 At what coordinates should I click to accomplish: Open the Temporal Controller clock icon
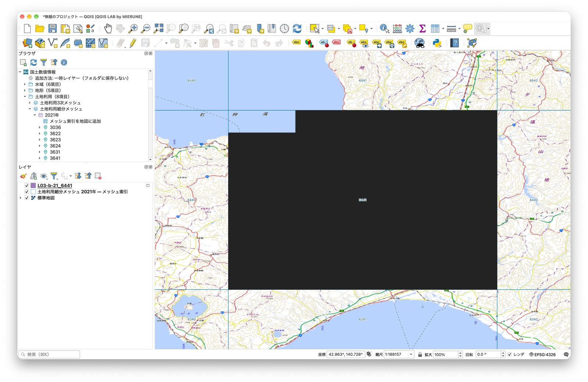[284, 28]
